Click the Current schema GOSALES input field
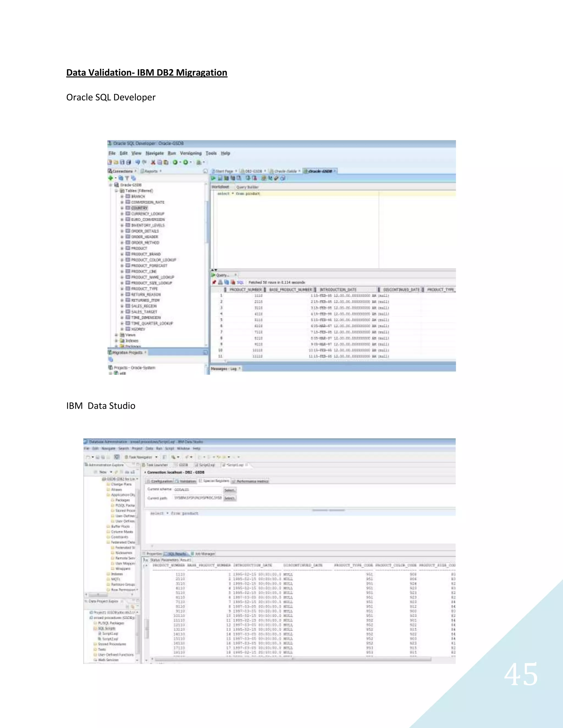 coord(197,490)
